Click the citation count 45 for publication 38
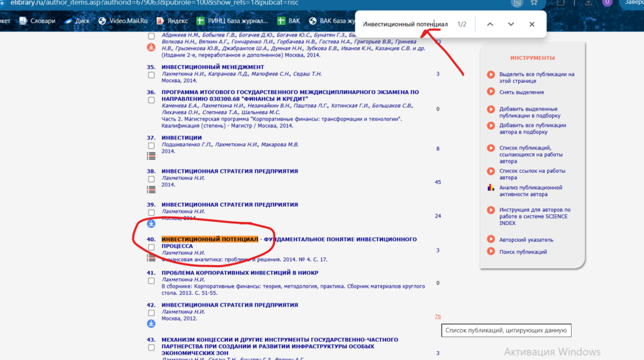 click(438, 182)
